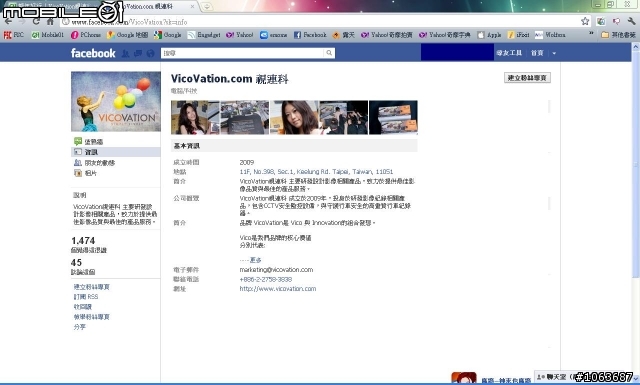The height and width of the screenshot is (385, 640).
Task: Click the Find Friends (尋友工具) link
Action: (509, 53)
